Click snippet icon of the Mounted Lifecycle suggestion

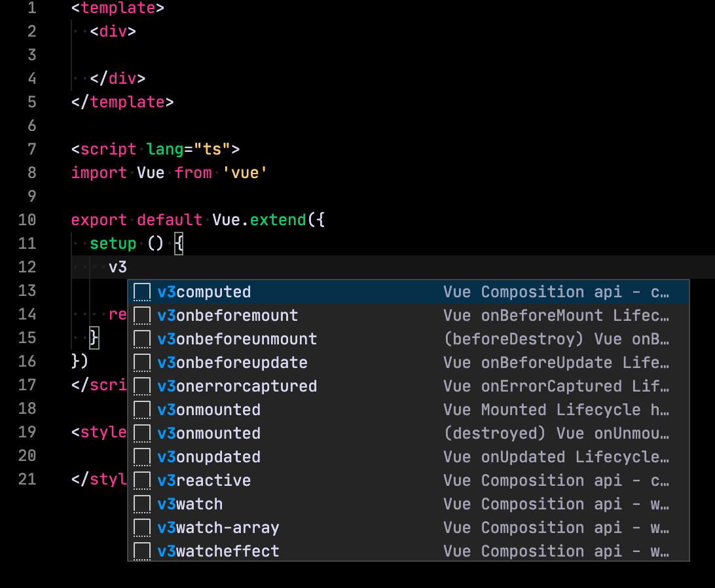pyautogui.click(x=142, y=410)
